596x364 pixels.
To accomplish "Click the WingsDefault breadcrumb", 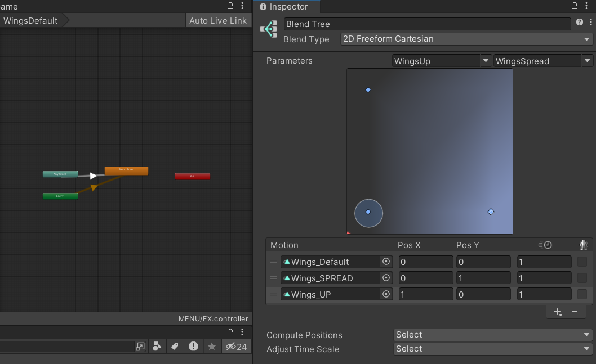I will click(x=32, y=20).
